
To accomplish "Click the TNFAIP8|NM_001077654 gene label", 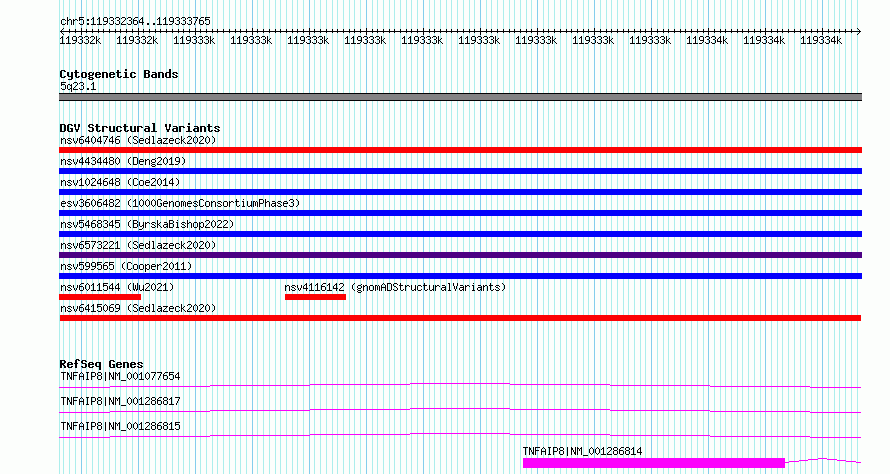I will [120, 376].
